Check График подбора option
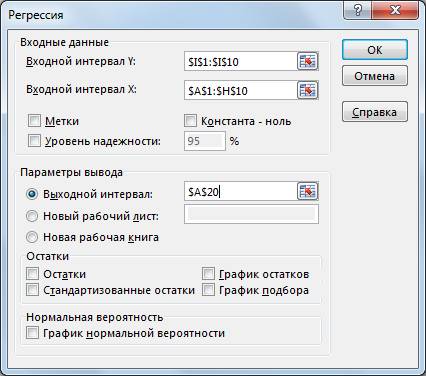Screen dimensions: 426x376 [x=208, y=290]
